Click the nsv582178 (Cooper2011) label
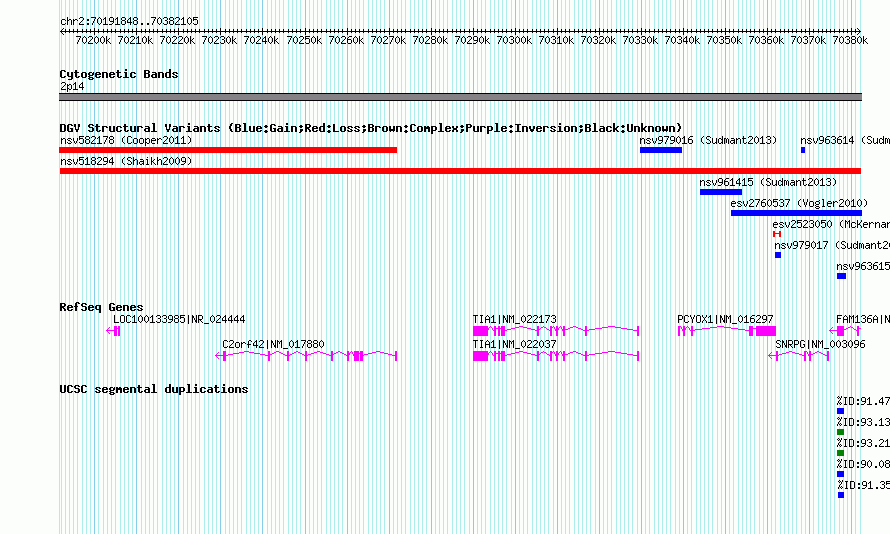The height and width of the screenshot is (534, 890). tap(126, 140)
